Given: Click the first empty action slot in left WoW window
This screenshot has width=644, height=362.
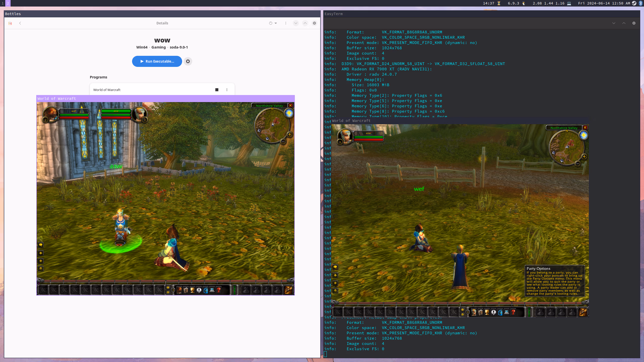Looking at the screenshot, I should [x=43, y=290].
